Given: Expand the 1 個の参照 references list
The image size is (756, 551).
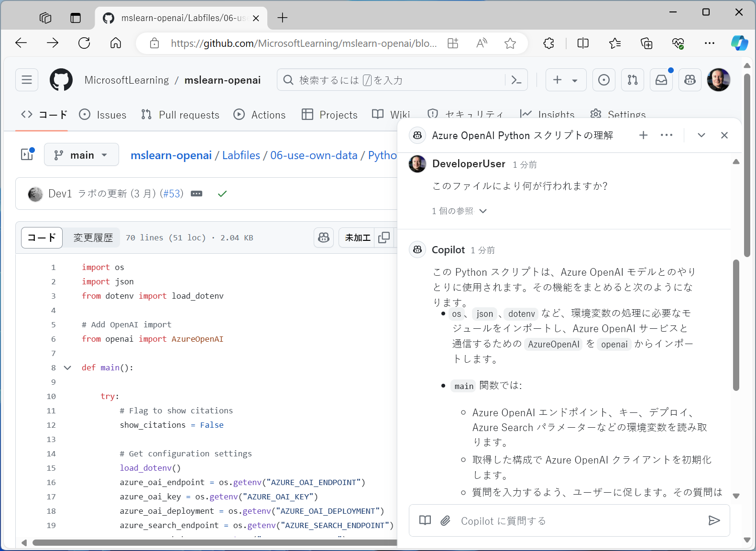Looking at the screenshot, I should point(459,211).
